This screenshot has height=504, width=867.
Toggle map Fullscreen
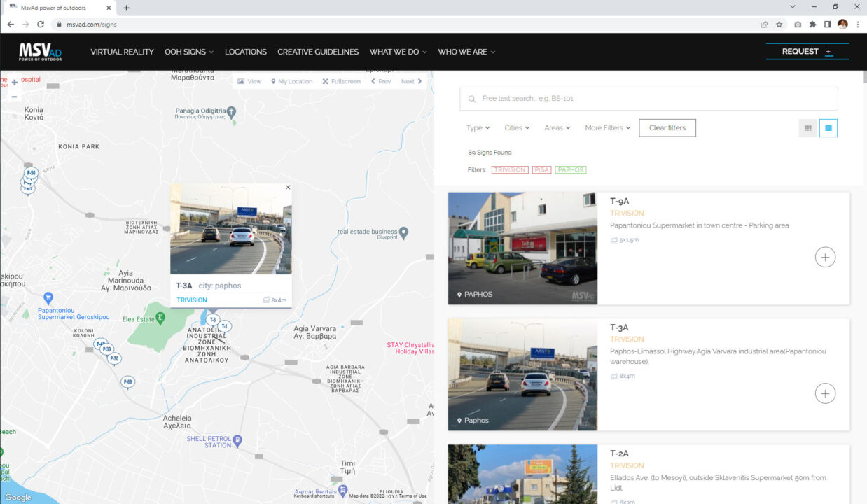coord(342,82)
